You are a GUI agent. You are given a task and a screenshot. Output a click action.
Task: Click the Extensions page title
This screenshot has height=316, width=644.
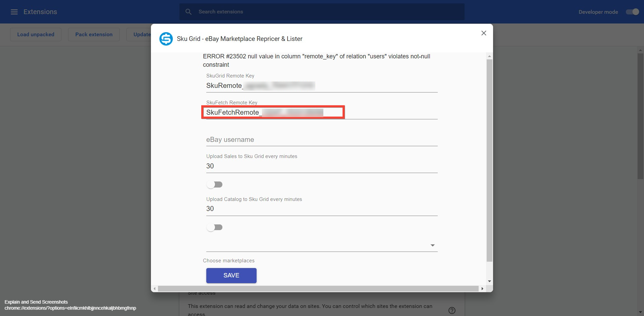click(x=40, y=12)
